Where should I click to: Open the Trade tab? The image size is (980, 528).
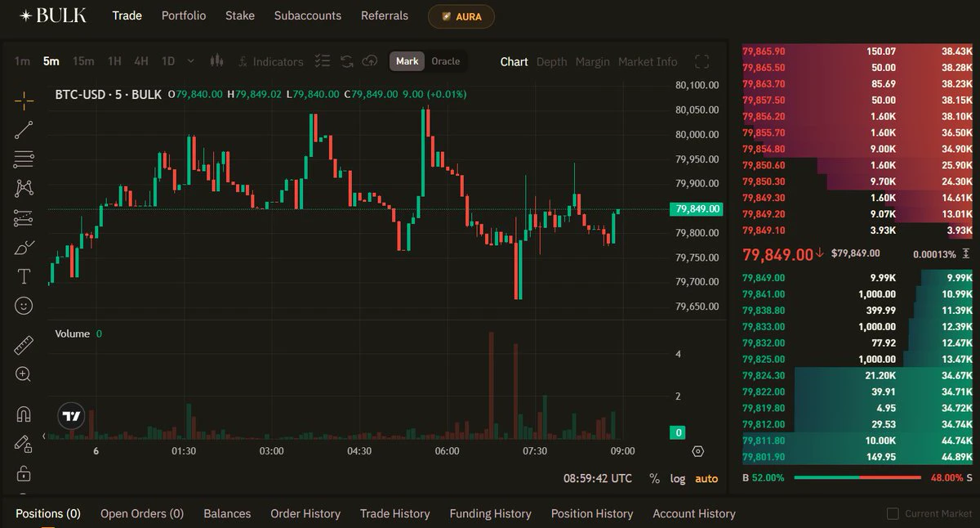pyautogui.click(x=127, y=16)
